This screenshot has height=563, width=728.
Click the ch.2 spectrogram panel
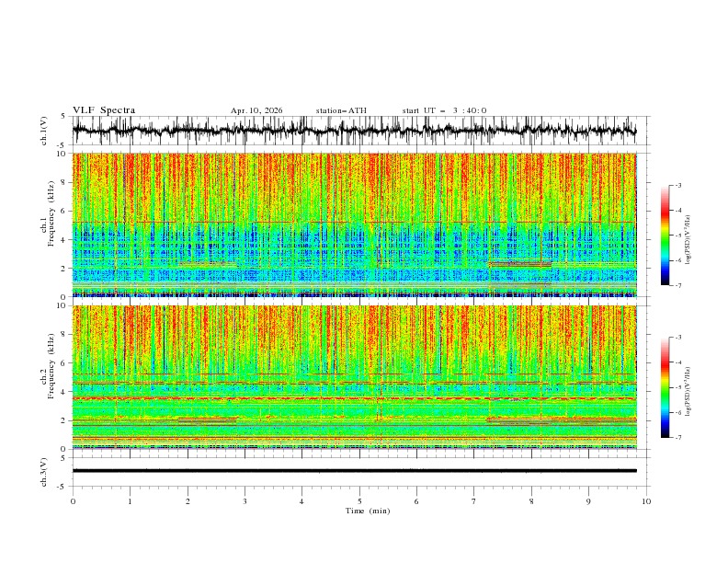pos(355,377)
